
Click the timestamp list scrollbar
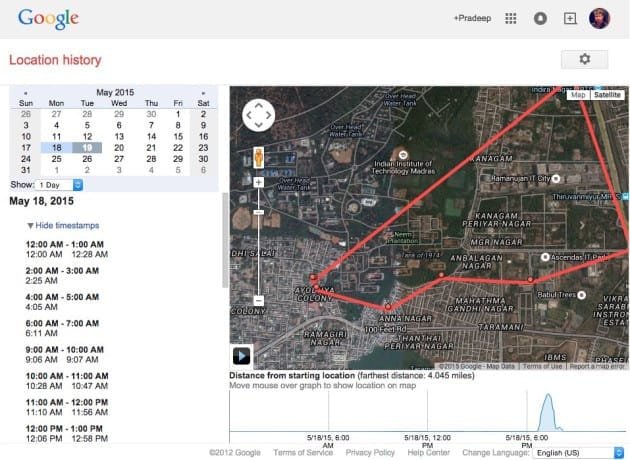point(225,240)
